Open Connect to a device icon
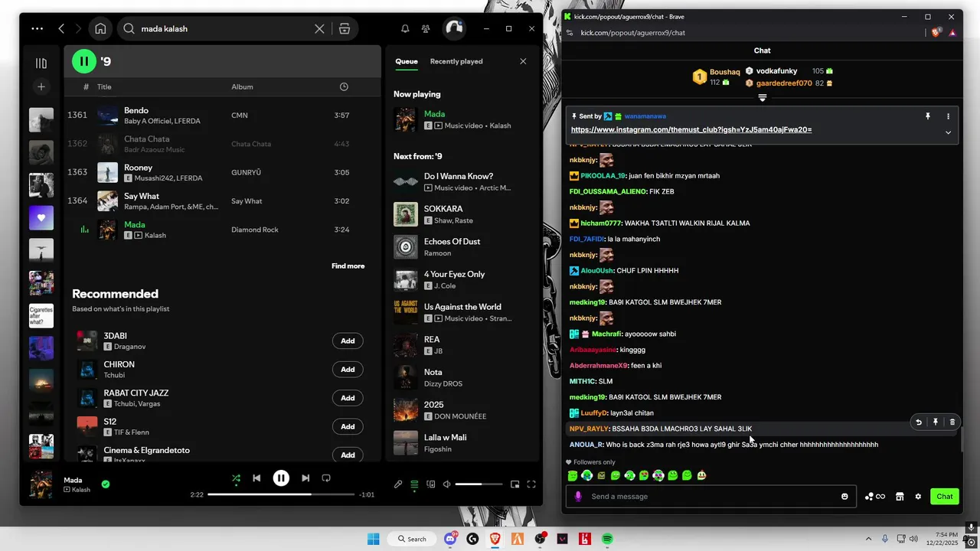Screen dimensions: 980x551 (x=430, y=484)
